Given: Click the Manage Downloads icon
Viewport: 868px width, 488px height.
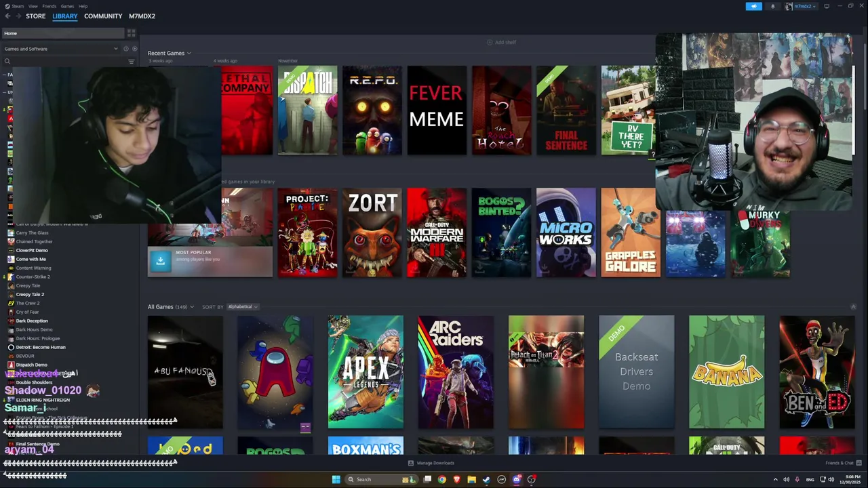Looking at the screenshot, I should tap(411, 463).
